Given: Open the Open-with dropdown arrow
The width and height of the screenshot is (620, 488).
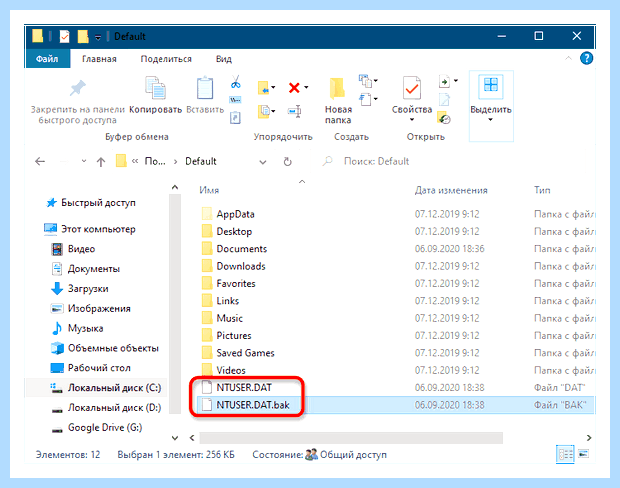Looking at the screenshot, I should point(456,81).
